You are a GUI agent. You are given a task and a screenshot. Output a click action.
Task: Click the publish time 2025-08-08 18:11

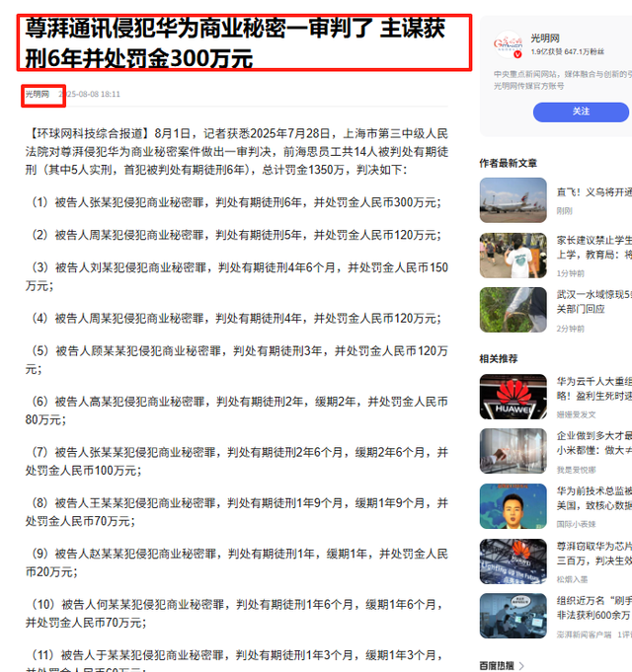click(x=89, y=94)
